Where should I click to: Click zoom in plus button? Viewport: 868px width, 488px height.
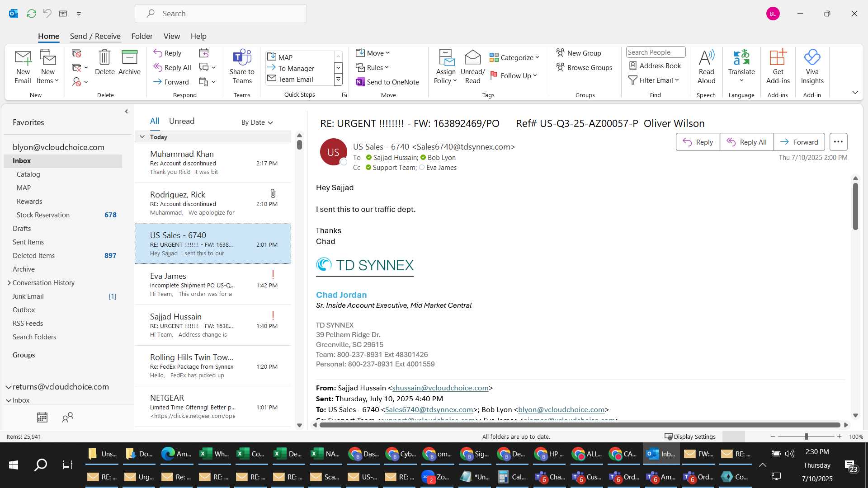coord(839,436)
